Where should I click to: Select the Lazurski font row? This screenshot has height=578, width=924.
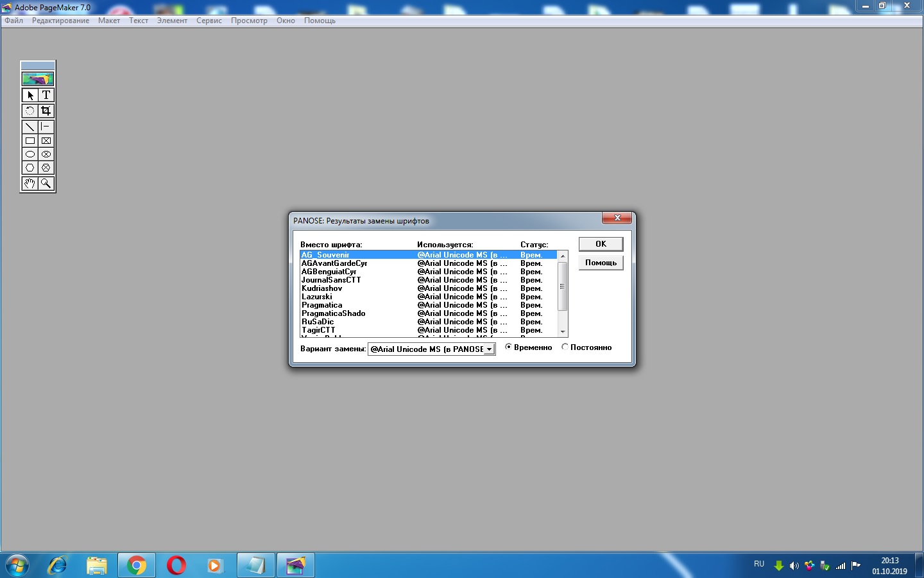428,297
